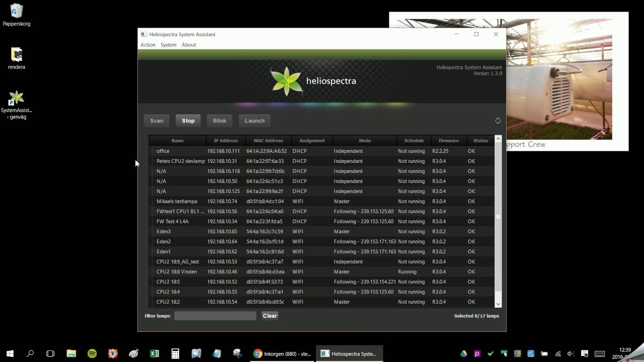Click the R2.2.25 firmware cell
Screen dimensions: 644x362
point(440,151)
